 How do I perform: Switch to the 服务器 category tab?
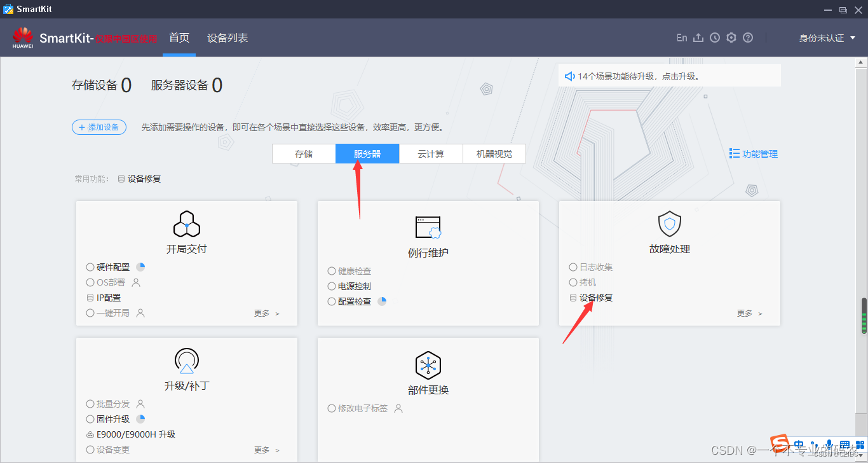pyautogui.click(x=367, y=154)
